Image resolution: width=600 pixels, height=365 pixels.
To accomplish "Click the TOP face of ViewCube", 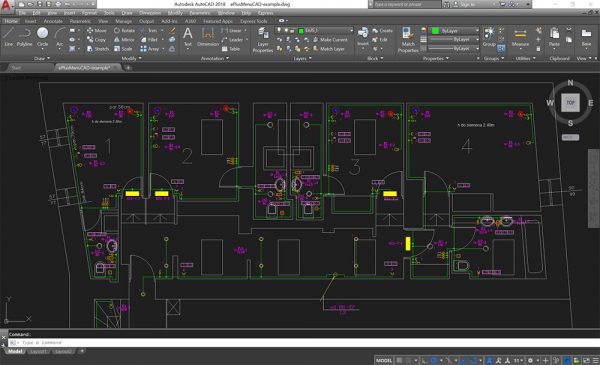I will [570, 103].
